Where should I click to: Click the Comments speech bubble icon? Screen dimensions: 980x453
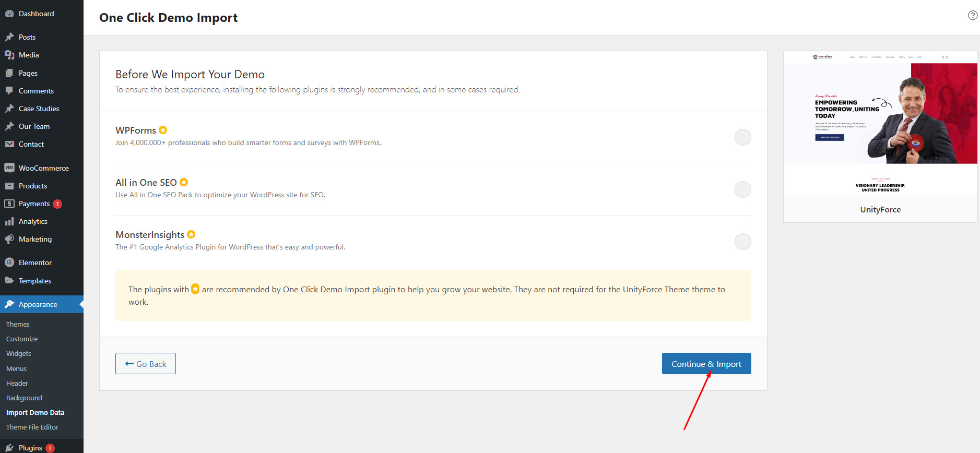pyautogui.click(x=9, y=91)
